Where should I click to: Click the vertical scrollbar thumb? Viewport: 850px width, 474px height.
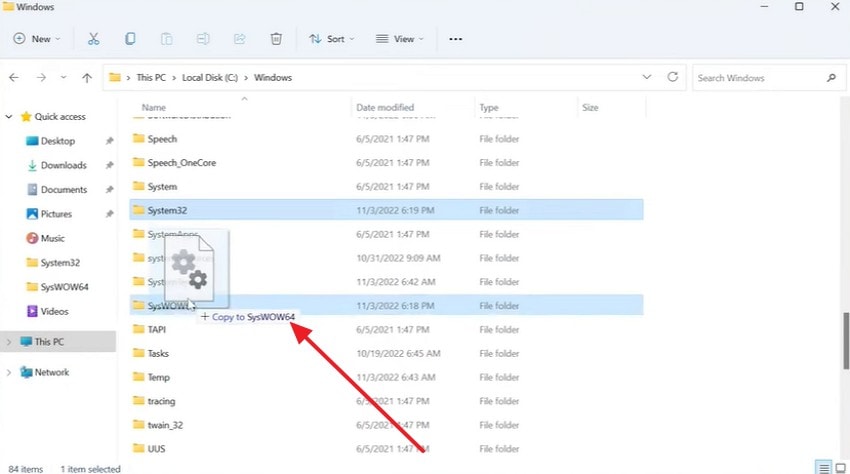click(846, 341)
